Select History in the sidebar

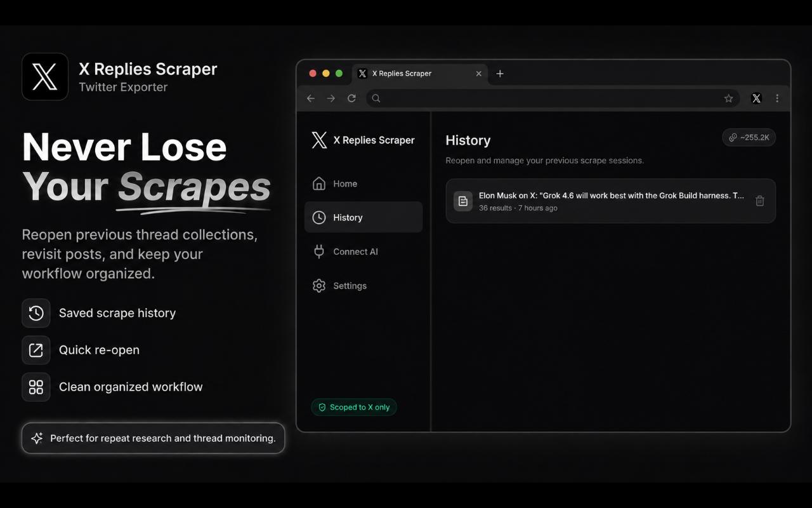(x=363, y=217)
